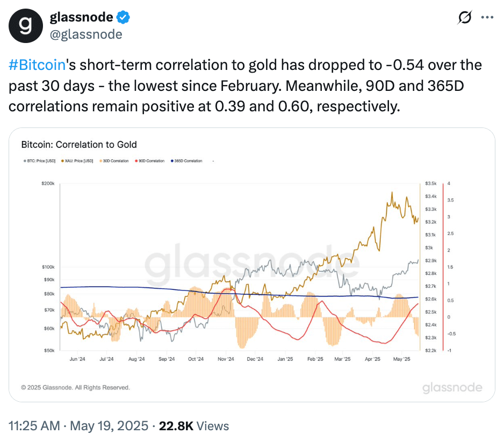Toggle the 30D Correlation legend series
The width and height of the screenshot is (504, 441).
click(x=115, y=161)
